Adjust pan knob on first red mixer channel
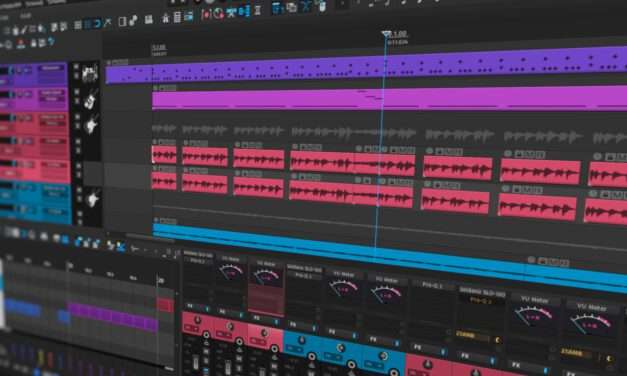627x376 pixels. 197,320
